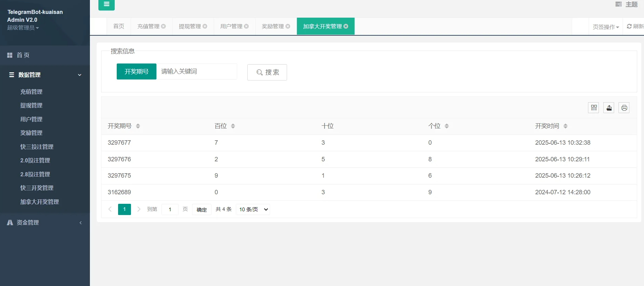This screenshot has height=286, width=644.
Task: Close the 用户管理 tab
Action: (246, 26)
